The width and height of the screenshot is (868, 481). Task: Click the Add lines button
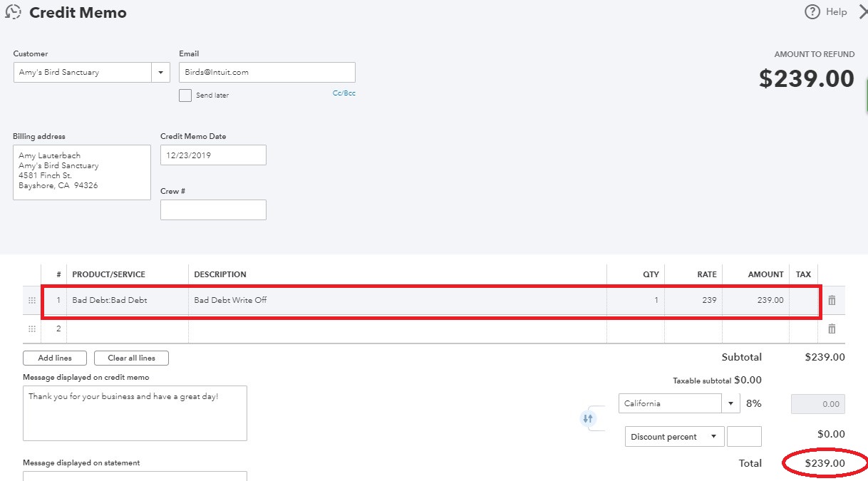(55, 358)
